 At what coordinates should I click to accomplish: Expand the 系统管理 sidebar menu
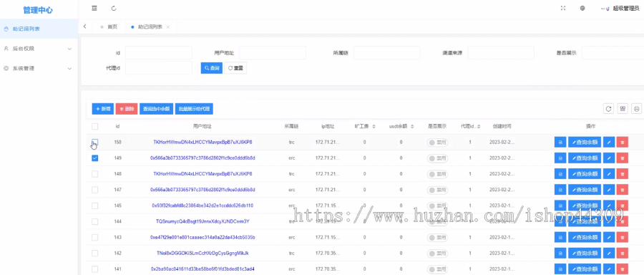coord(39,68)
